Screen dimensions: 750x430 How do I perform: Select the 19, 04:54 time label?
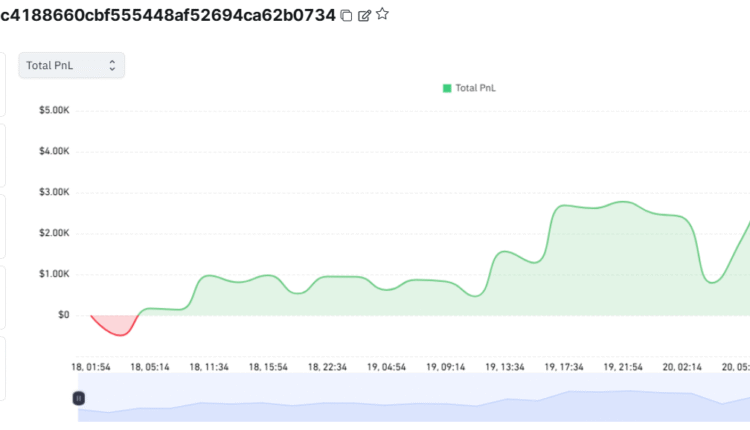coord(386,367)
